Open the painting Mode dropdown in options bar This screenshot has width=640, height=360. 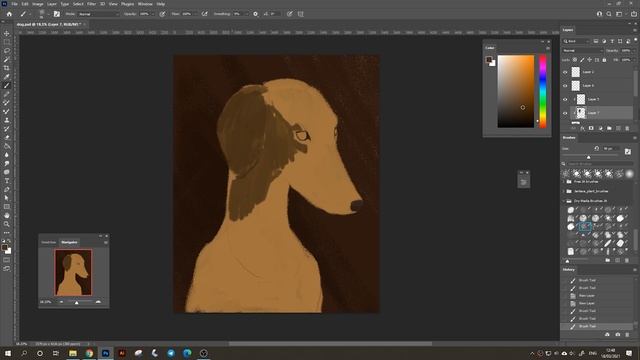click(98, 14)
